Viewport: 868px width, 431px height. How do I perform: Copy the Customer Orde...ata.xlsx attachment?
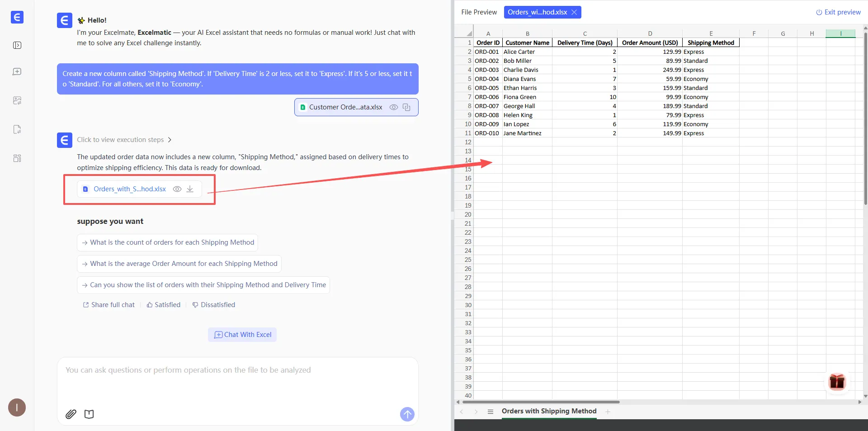click(406, 107)
